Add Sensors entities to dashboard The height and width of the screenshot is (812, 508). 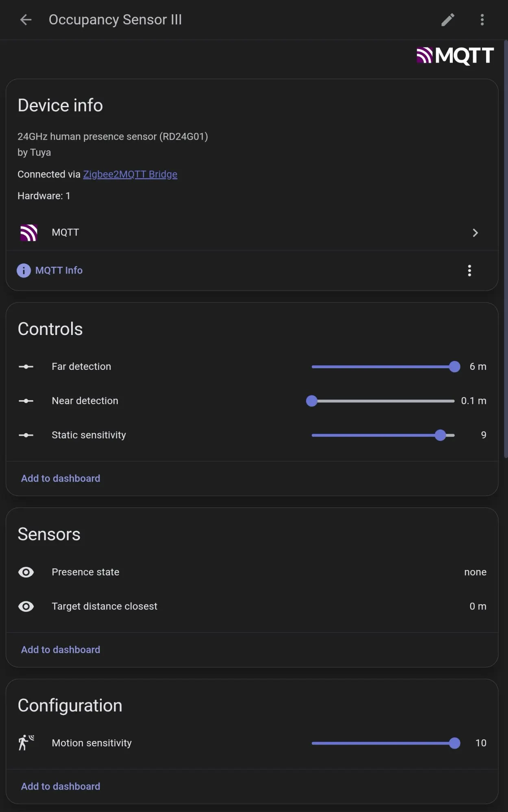click(61, 650)
